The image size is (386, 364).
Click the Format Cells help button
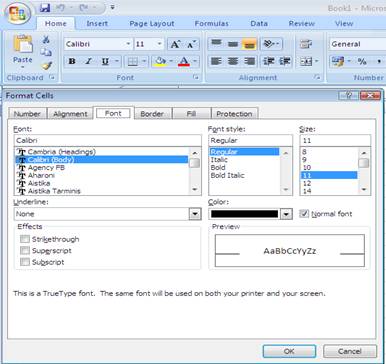coord(348,96)
